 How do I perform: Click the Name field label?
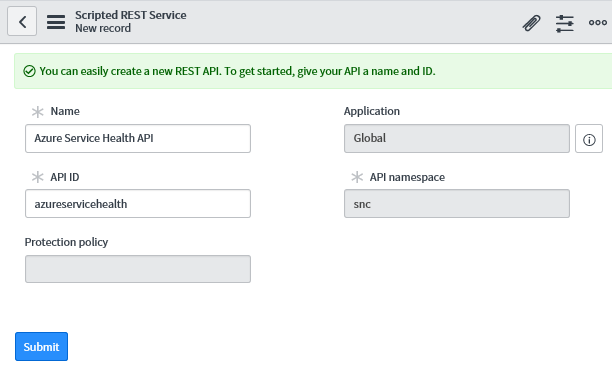65,111
